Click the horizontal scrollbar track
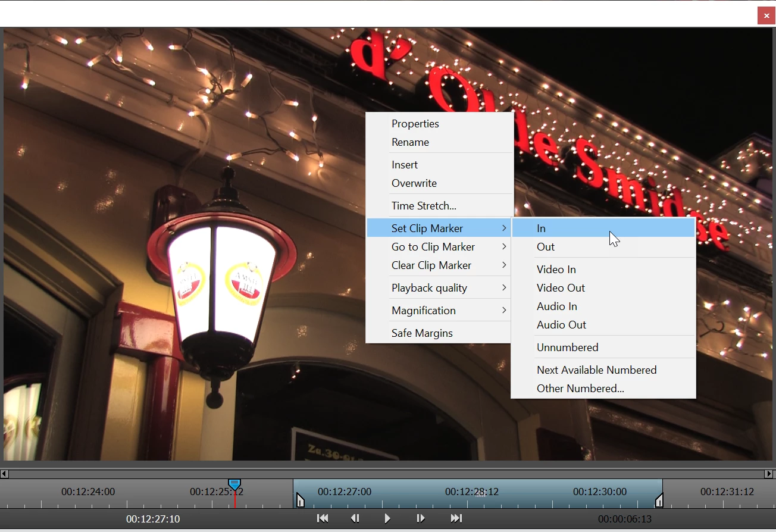 [386, 474]
